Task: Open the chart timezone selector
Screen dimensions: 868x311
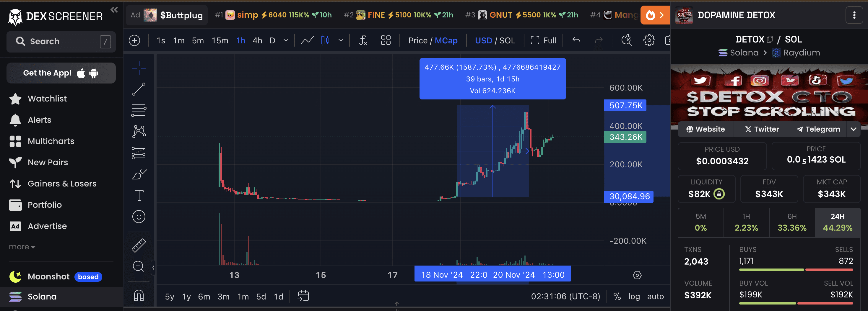Action: [x=565, y=297]
